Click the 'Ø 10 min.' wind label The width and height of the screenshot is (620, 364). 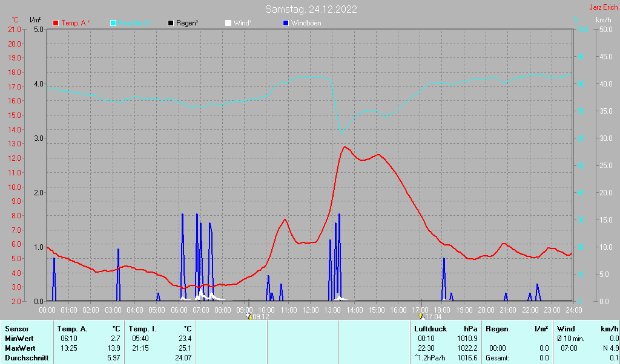(570, 339)
